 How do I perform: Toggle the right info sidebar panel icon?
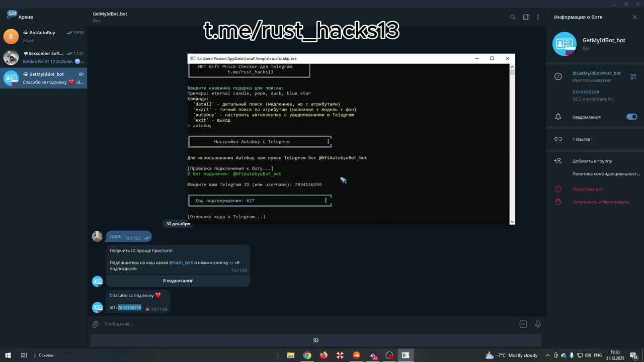pyautogui.click(x=526, y=17)
